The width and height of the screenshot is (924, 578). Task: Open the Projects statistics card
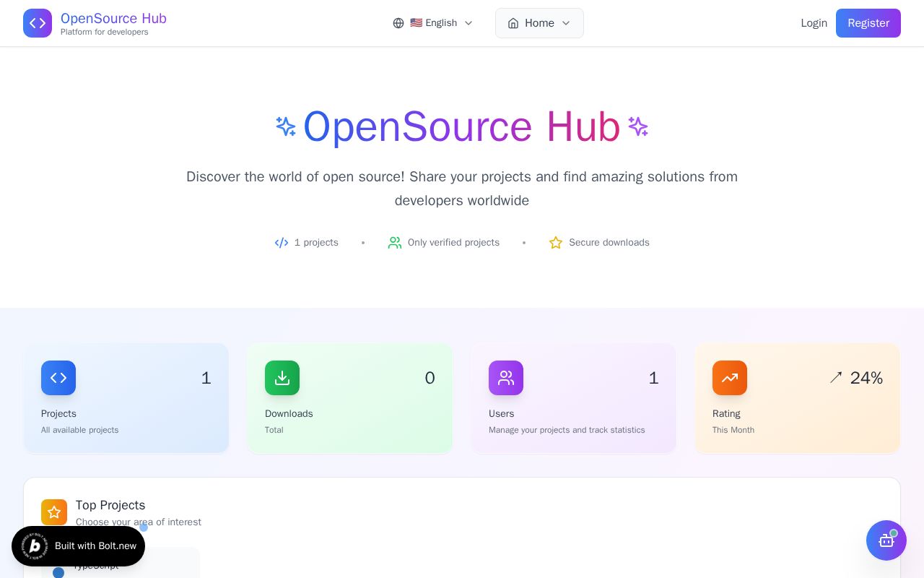coord(126,398)
